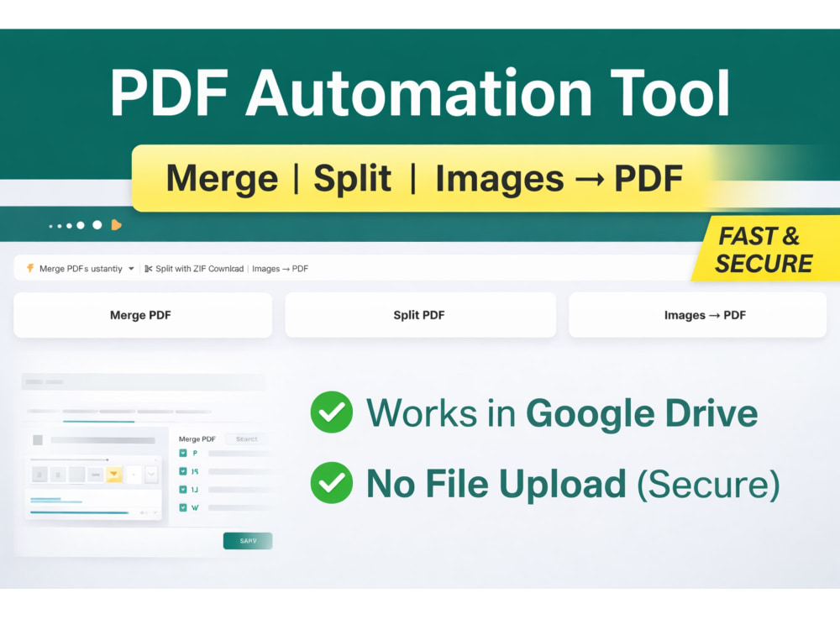Toggle the checkbox next to P row
Viewport: 840px width, 630px height.
tap(182, 454)
